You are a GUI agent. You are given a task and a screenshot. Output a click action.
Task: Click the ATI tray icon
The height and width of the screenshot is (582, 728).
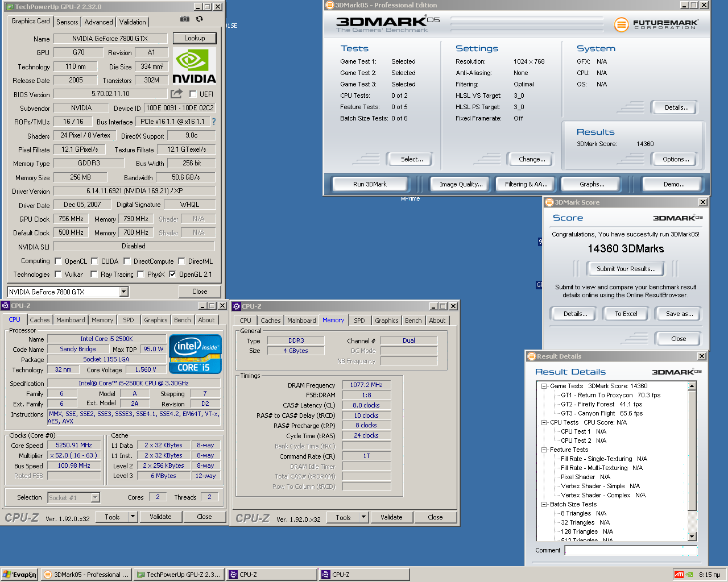pos(679,575)
